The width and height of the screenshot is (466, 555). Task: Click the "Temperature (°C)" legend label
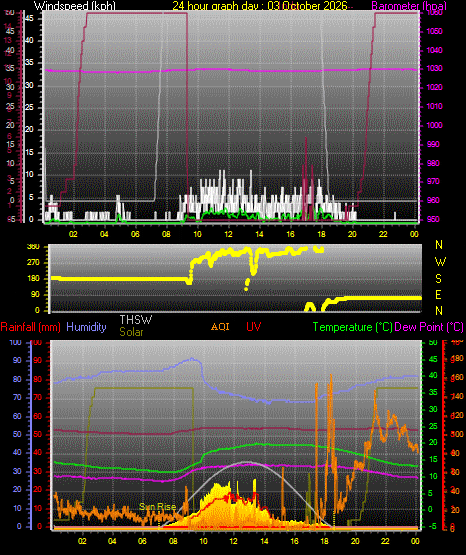coord(352,327)
